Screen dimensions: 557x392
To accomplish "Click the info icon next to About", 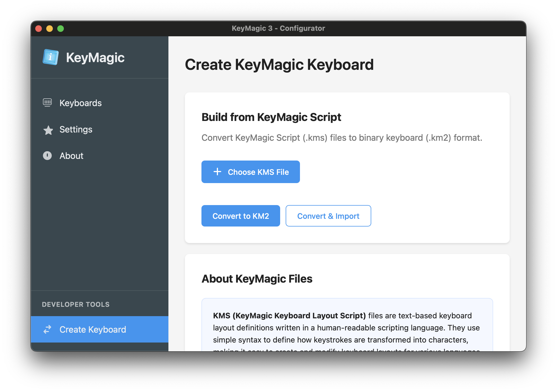I will click(x=48, y=156).
